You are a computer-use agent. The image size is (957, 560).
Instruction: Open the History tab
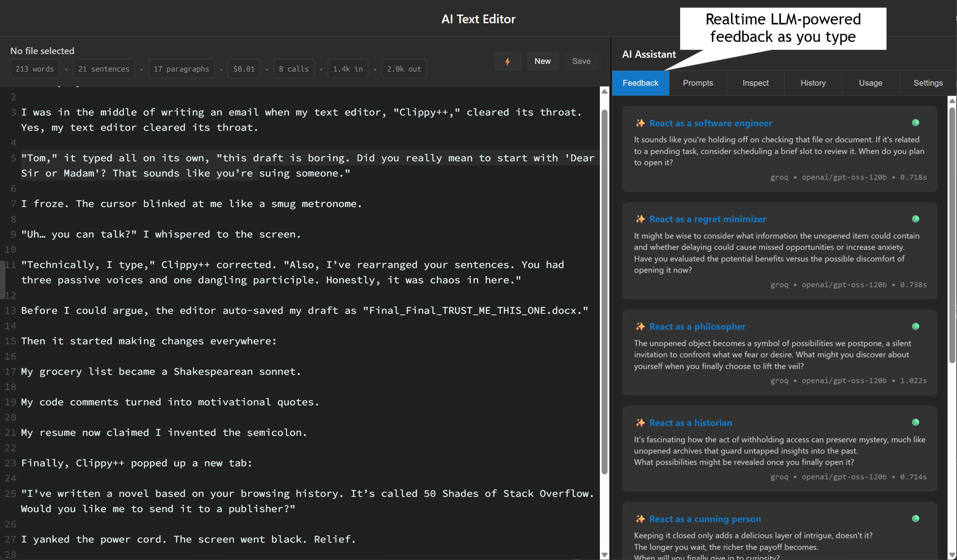(x=813, y=83)
